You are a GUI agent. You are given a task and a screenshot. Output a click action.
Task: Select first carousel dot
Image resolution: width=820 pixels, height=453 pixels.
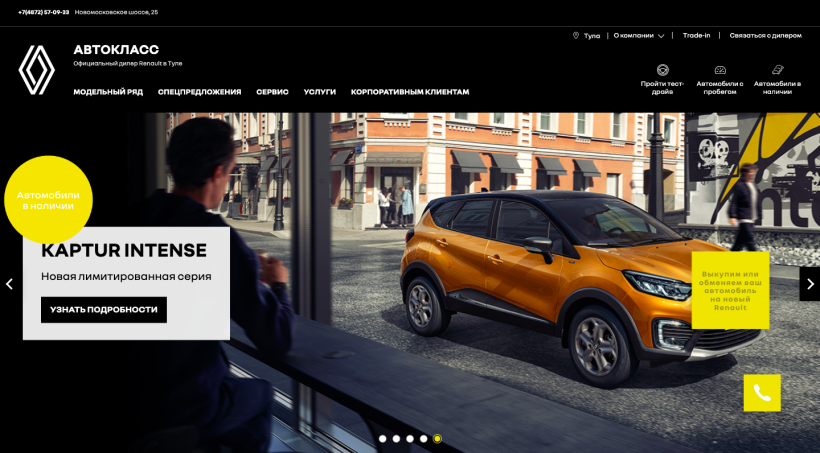click(383, 439)
